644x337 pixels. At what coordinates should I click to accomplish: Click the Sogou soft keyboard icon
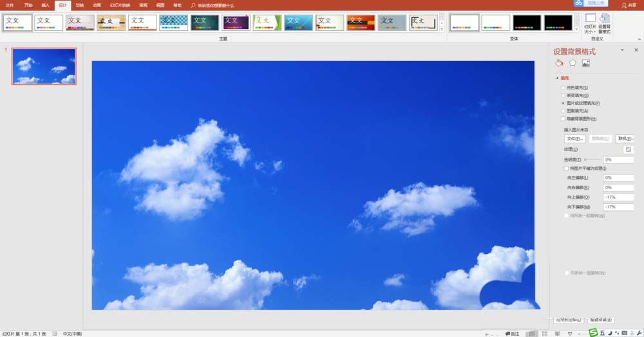[x=624, y=333]
